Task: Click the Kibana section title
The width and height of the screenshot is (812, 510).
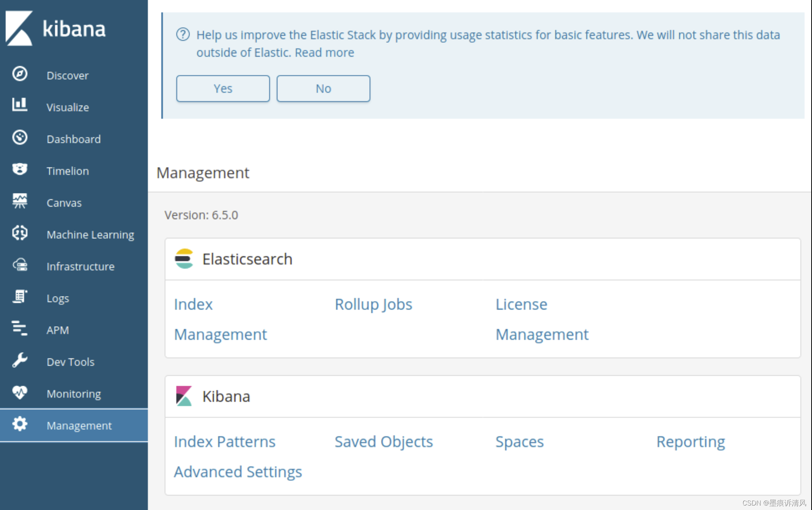Action: coord(226,396)
